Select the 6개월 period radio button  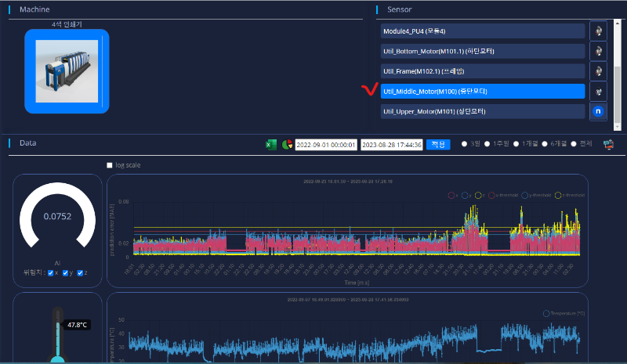[x=544, y=144]
